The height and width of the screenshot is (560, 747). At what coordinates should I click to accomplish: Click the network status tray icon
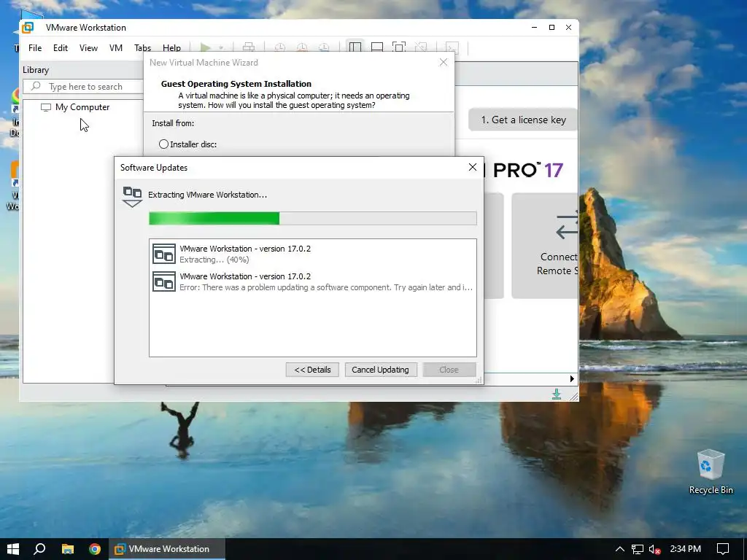(638, 550)
